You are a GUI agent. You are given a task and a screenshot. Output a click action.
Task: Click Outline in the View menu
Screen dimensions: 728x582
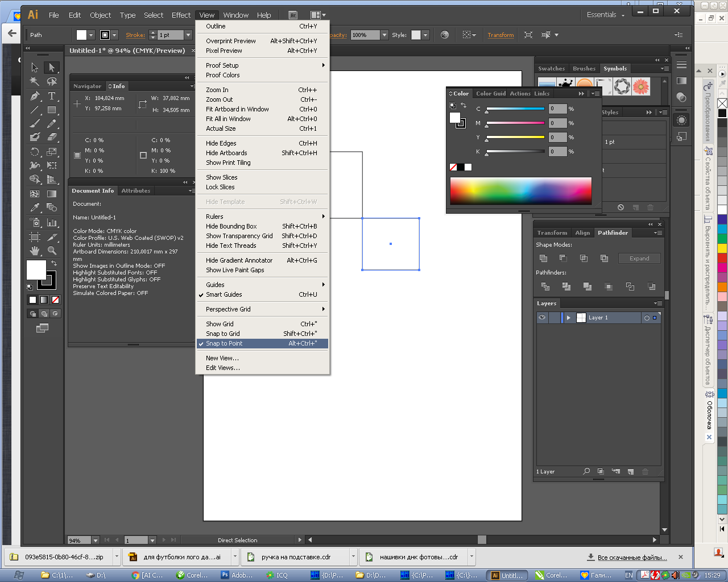(216, 26)
